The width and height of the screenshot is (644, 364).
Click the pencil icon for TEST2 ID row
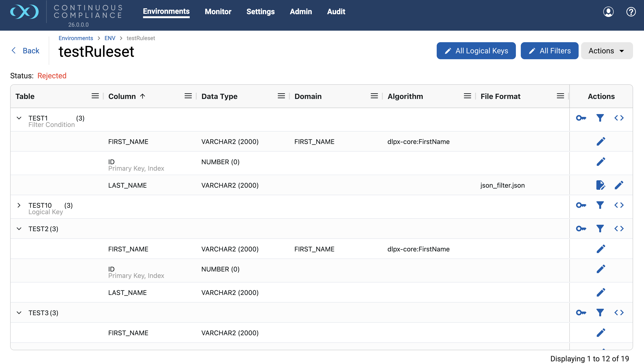(x=601, y=269)
